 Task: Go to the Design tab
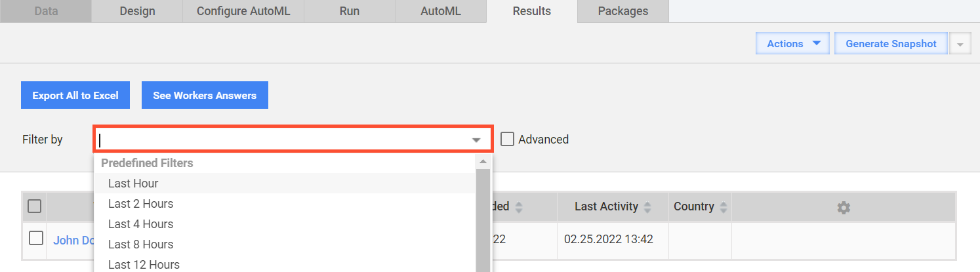point(138,11)
